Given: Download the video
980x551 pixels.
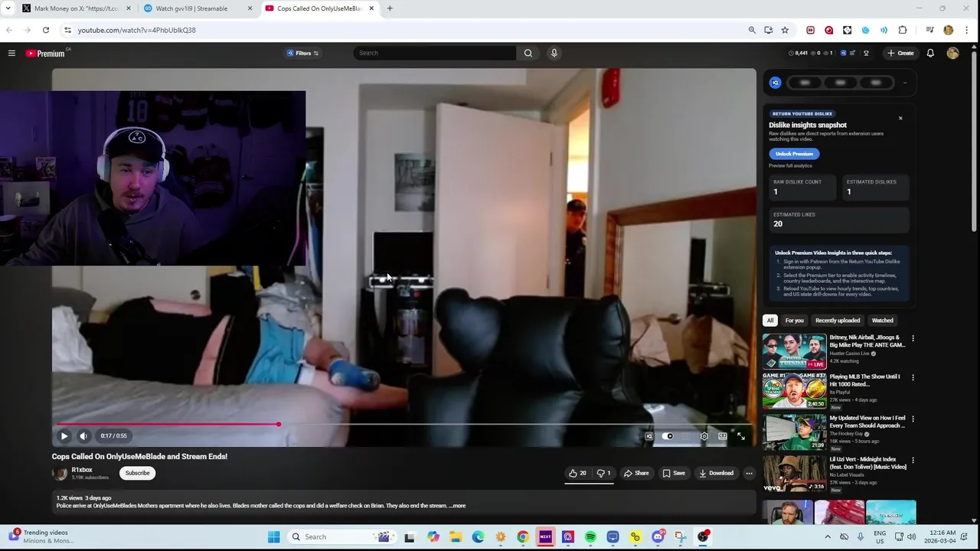Looking at the screenshot, I should (x=717, y=473).
